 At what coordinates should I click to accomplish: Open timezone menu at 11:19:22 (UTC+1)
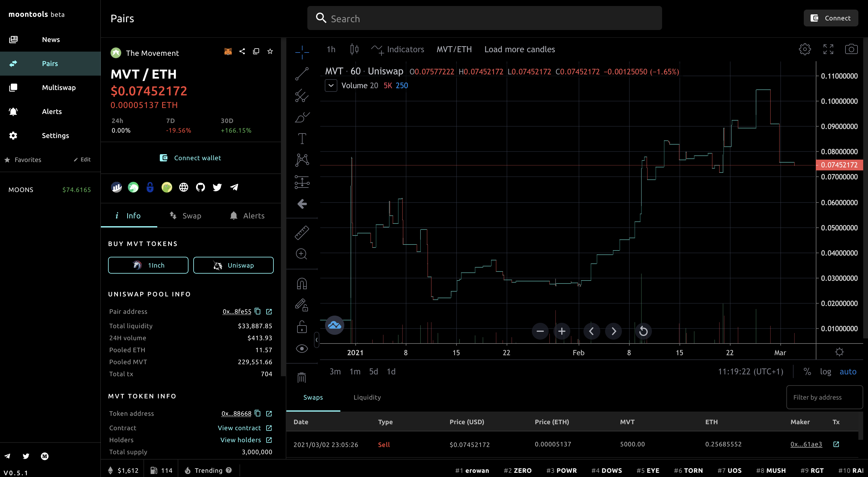click(750, 372)
